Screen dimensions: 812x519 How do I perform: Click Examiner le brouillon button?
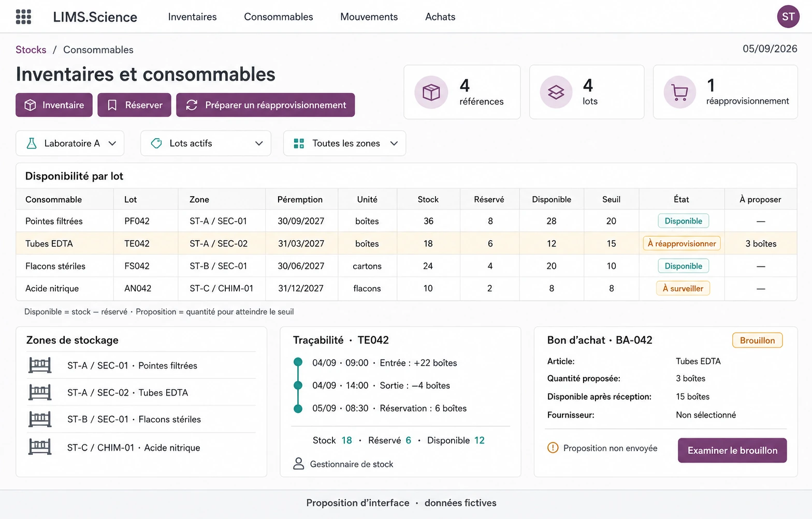tap(732, 450)
